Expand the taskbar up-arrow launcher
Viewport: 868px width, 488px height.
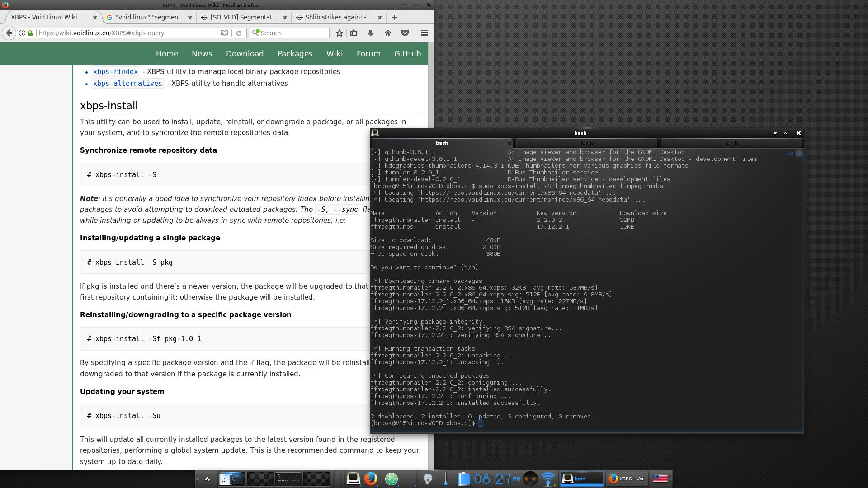pyautogui.click(x=207, y=479)
